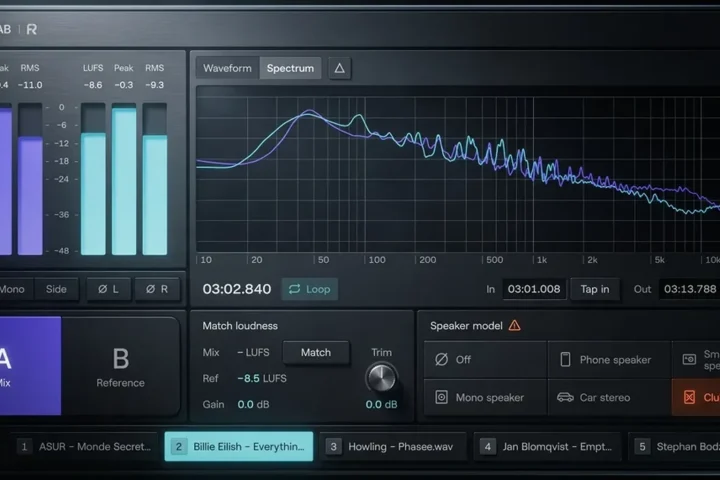Image resolution: width=720 pixels, height=480 pixels.
Task: Click the Gain 0.0 dB value
Action: 253,405
